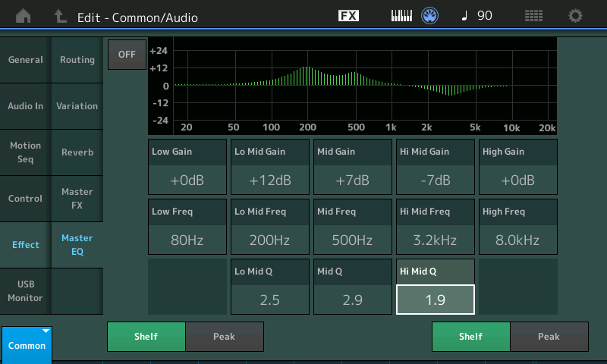Tap the keyboard control icon

pyautogui.click(x=401, y=16)
